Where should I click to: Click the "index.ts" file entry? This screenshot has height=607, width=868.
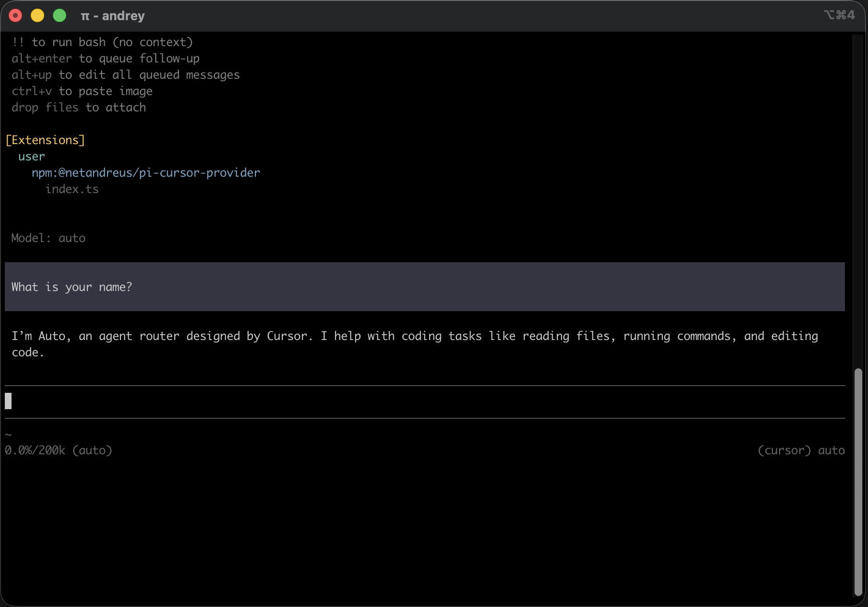[x=72, y=189]
